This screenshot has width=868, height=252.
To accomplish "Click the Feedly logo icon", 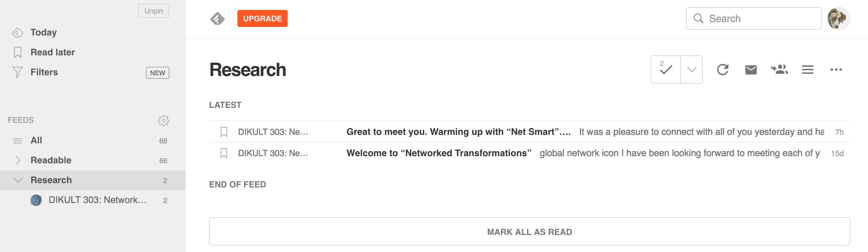I will 217,18.
